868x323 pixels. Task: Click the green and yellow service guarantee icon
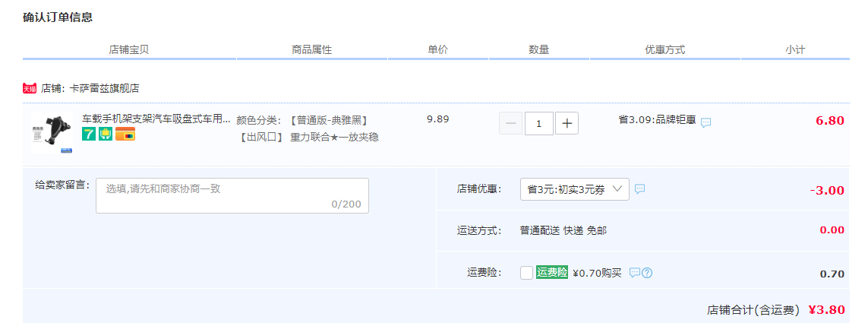point(106,134)
